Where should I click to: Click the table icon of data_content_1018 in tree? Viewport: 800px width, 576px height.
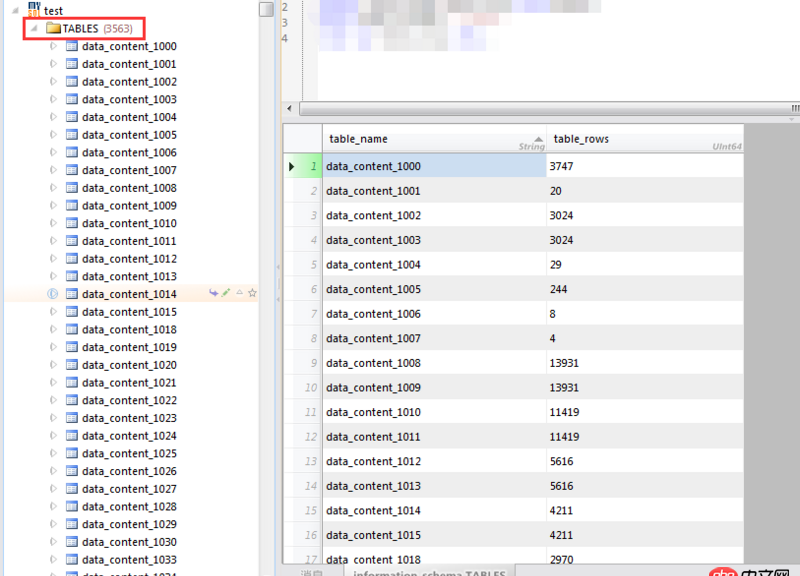click(72, 329)
